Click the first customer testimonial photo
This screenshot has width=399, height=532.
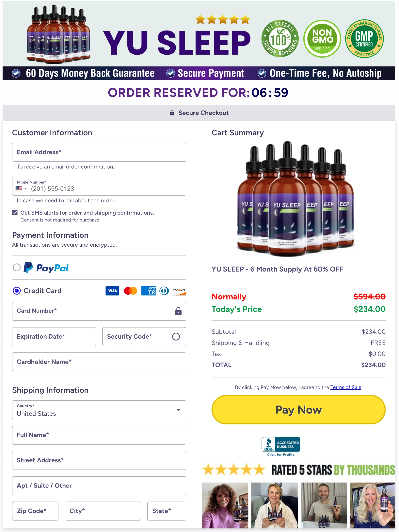coord(225,505)
